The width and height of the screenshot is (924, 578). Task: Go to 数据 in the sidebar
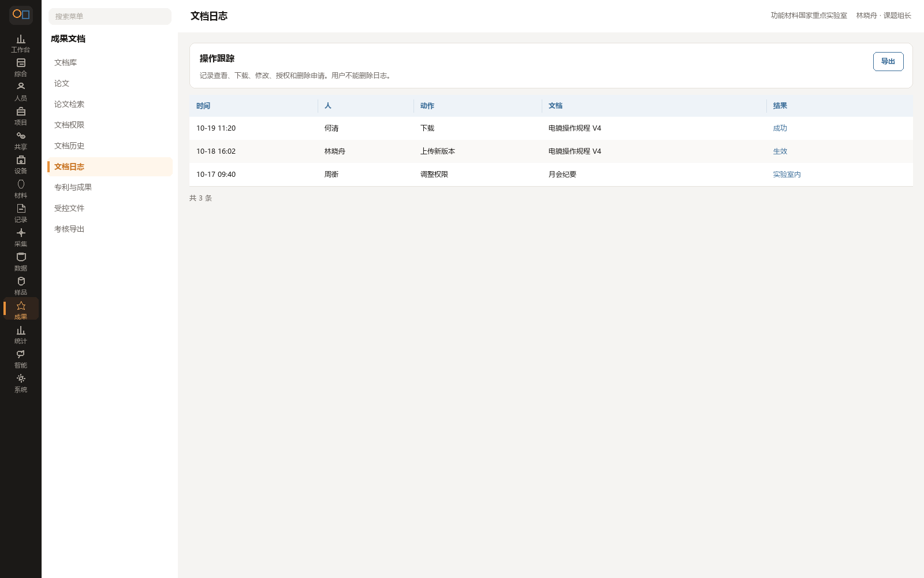pyautogui.click(x=21, y=262)
